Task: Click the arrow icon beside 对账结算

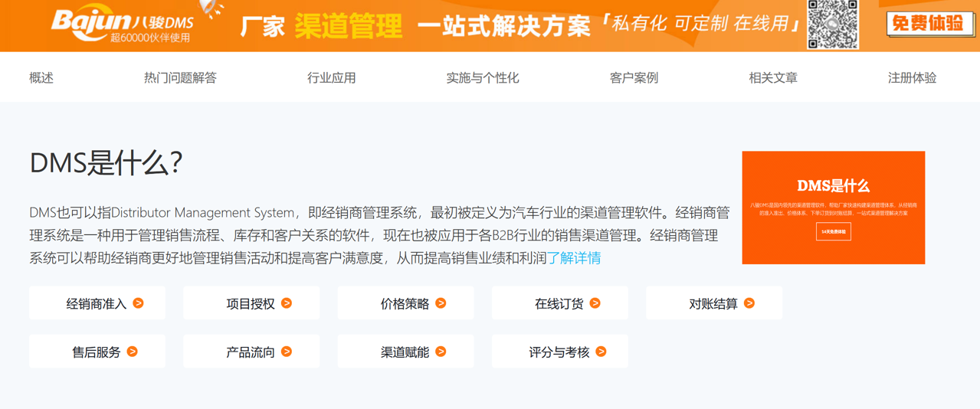Action: (749, 303)
